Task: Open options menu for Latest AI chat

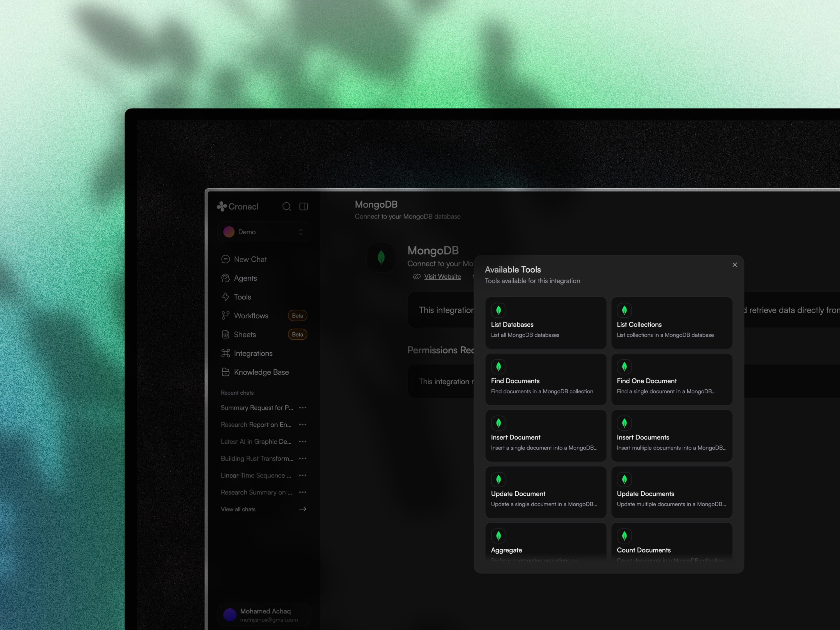Action: (303, 442)
